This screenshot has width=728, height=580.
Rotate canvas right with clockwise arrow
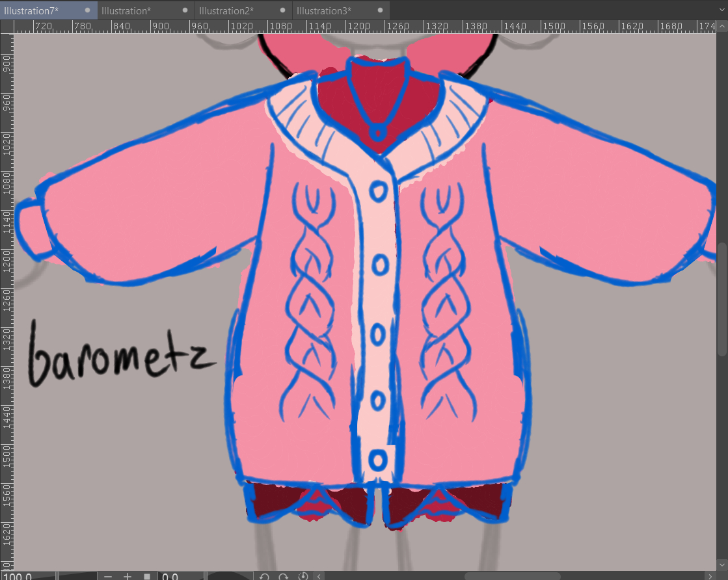click(284, 576)
